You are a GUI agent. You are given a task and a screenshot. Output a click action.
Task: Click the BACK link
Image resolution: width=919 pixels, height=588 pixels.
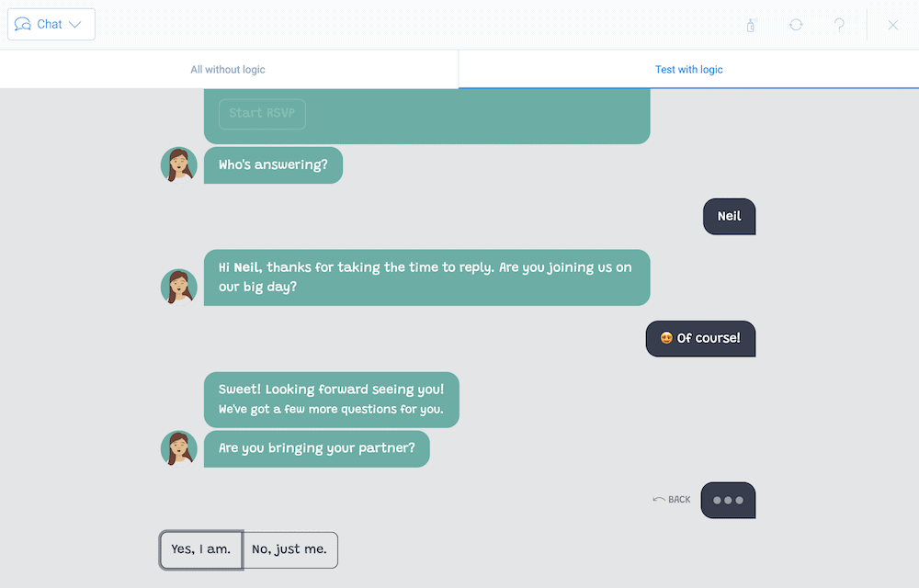672,500
